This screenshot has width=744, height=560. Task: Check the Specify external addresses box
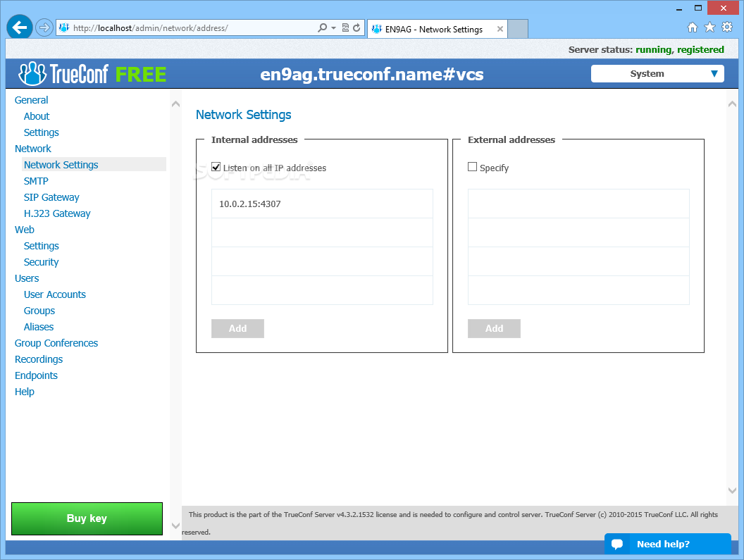[472, 166]
